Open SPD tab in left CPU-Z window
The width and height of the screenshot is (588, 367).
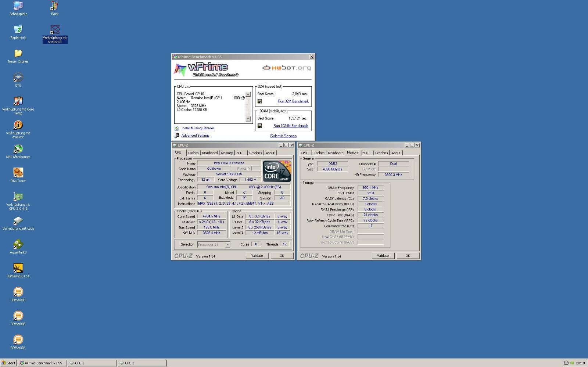[x=240, y=153]
